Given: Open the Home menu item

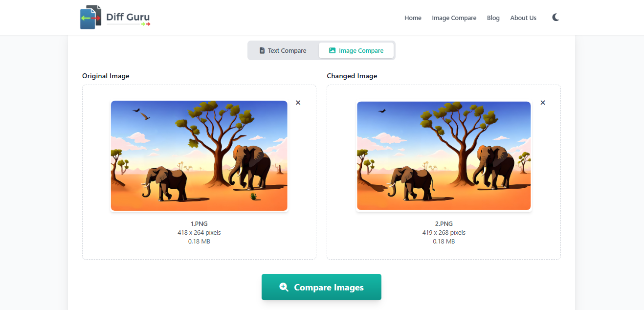Looking at the screenshot, I should click(413, 18).
